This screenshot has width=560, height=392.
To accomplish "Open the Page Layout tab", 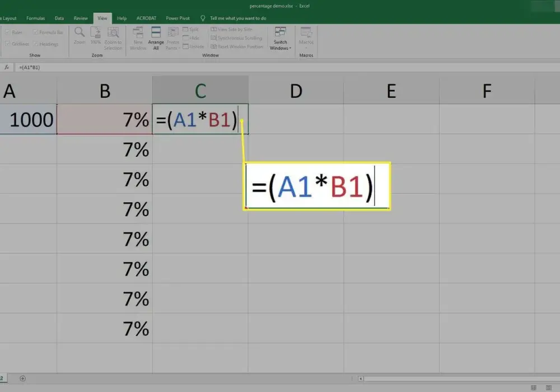I will (8, 18).
